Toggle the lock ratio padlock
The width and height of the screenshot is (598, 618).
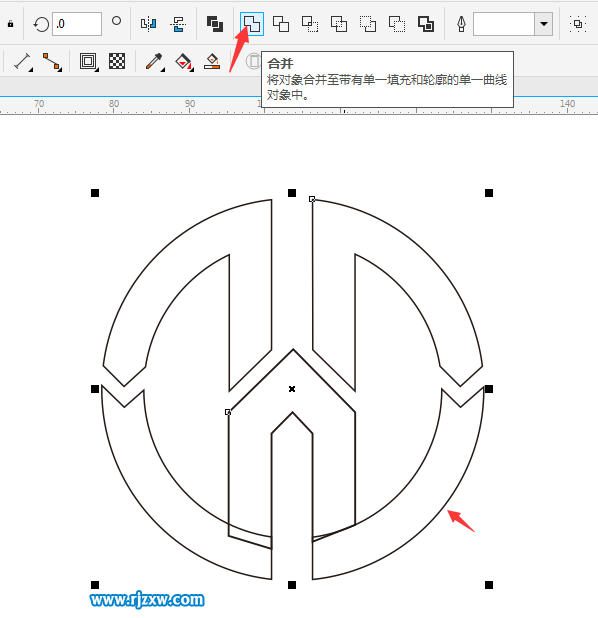click(x=11, y=24)
